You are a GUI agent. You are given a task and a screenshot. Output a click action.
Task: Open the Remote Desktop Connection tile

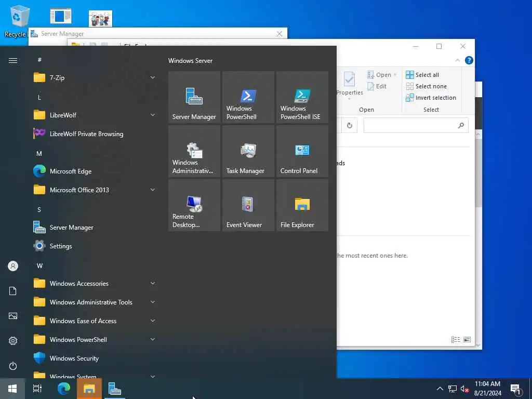(x=194, y=205)
